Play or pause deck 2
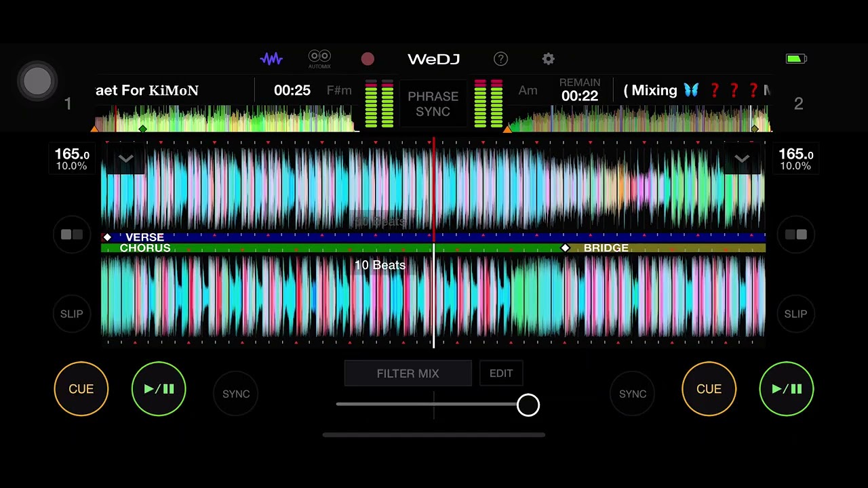868x488 pixels. [787, 389]
